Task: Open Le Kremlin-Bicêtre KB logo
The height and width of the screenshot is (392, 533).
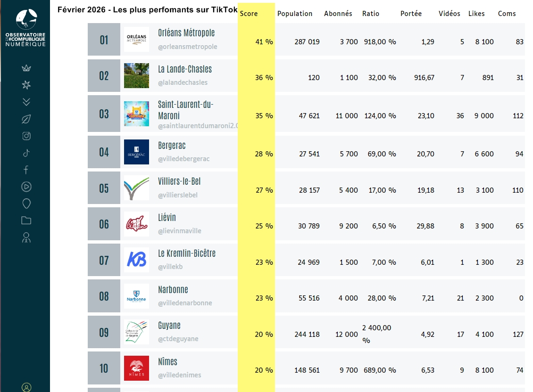Action: point(136,260)
